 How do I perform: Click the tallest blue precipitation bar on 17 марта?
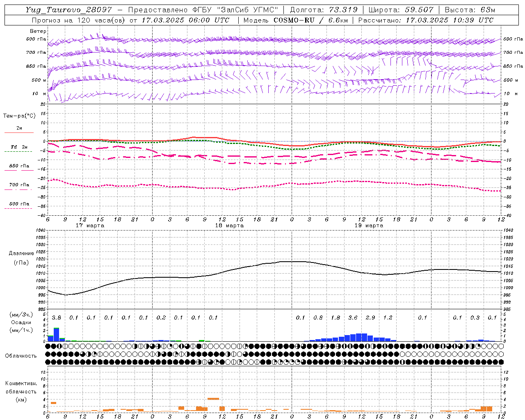coord(57,335)
